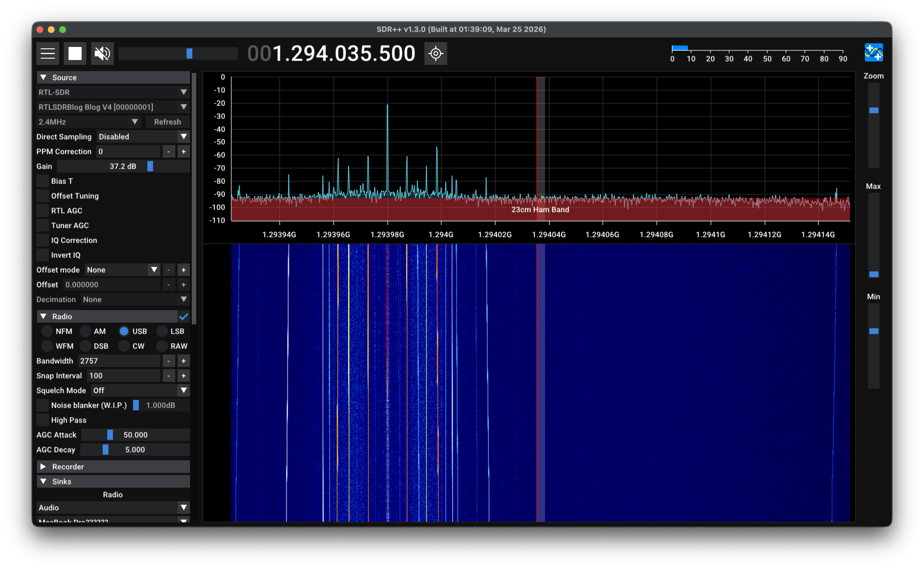924x569 pixels.
Task: Toggle the muted speaker icon
Action: click(x=102, y=53)
